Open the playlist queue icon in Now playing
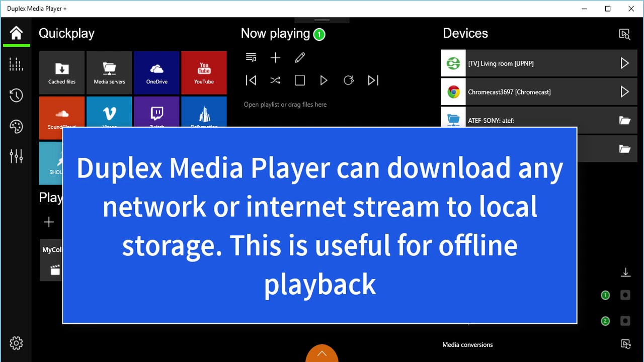The height and width of the screenshot is (362, 644). 251,58
